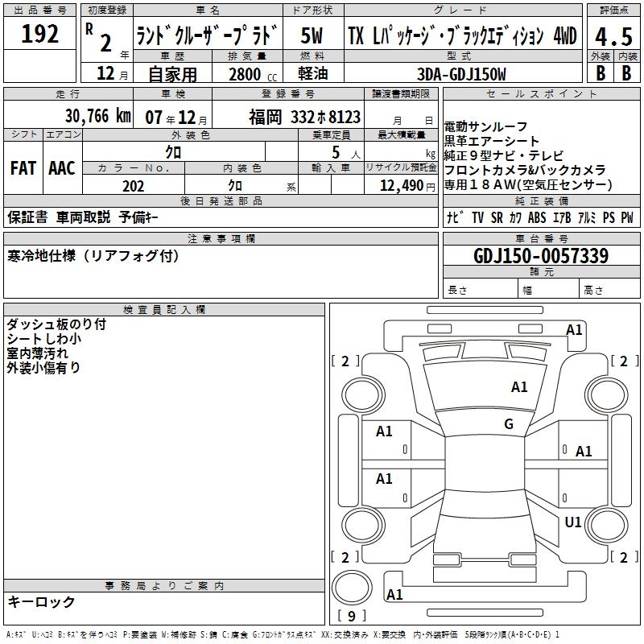The height and width of the screenshot is (644, 644).
Task: Click the exterior color クロ value
Action: point(173,152)
